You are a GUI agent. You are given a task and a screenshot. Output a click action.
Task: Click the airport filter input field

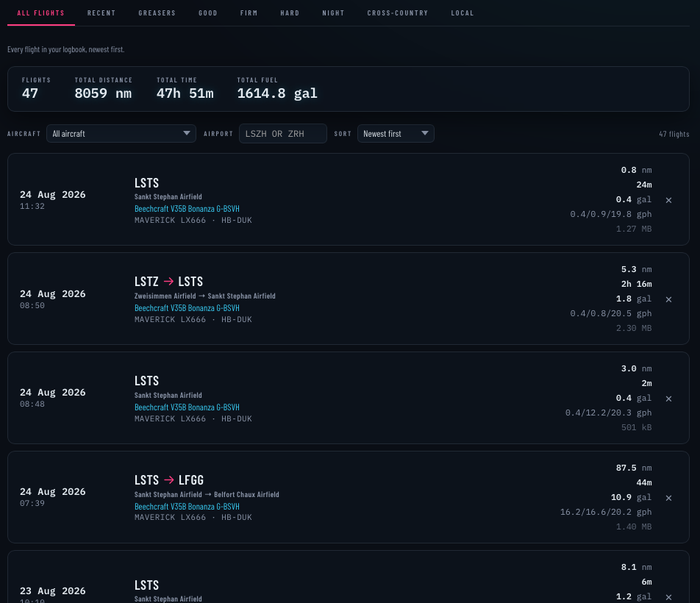click(x=283, y=133)
